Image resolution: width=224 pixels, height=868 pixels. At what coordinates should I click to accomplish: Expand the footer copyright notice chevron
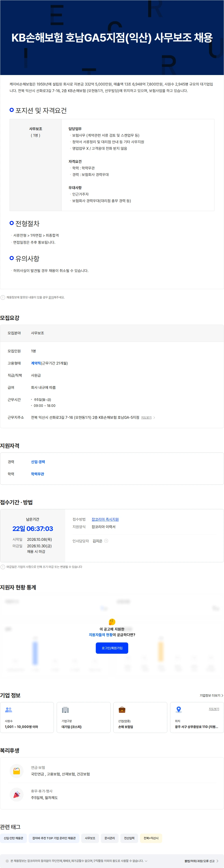click(146, 861)
